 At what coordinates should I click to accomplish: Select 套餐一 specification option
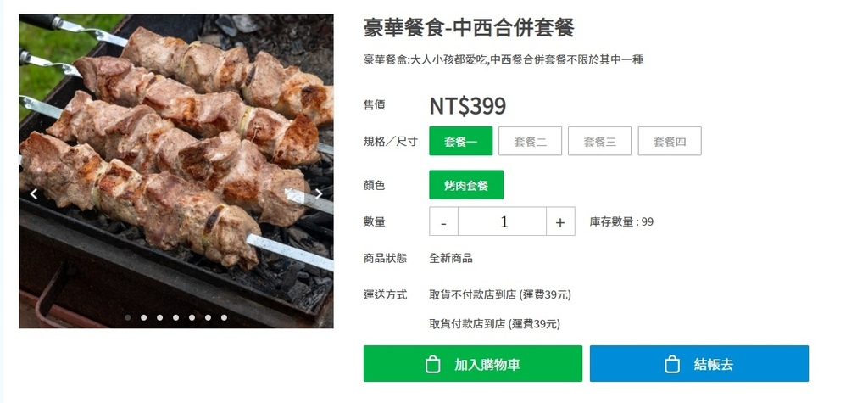460,141
